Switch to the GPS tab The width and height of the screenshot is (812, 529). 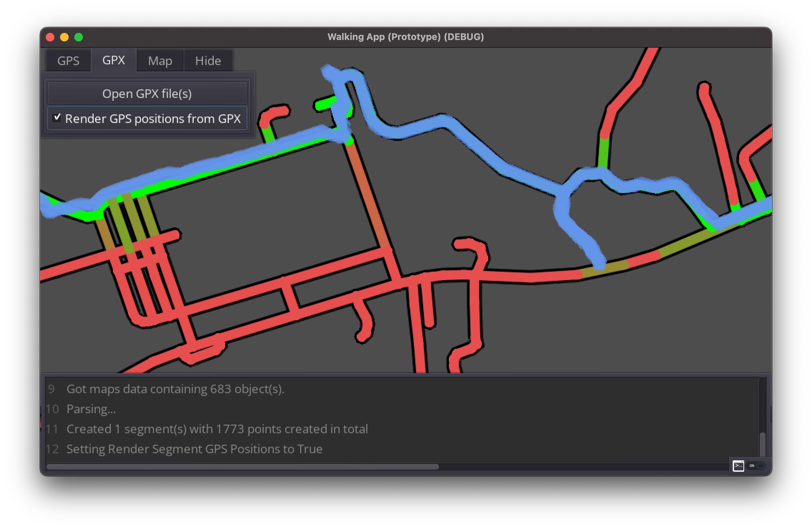coord(68,60)
